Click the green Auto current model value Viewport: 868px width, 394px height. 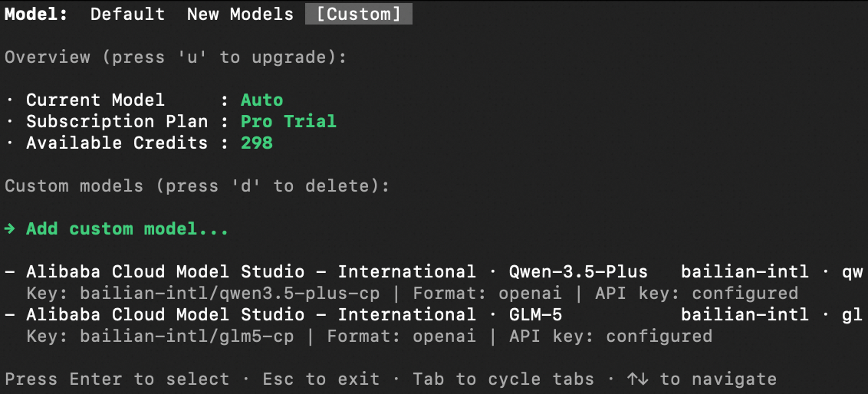261,100
